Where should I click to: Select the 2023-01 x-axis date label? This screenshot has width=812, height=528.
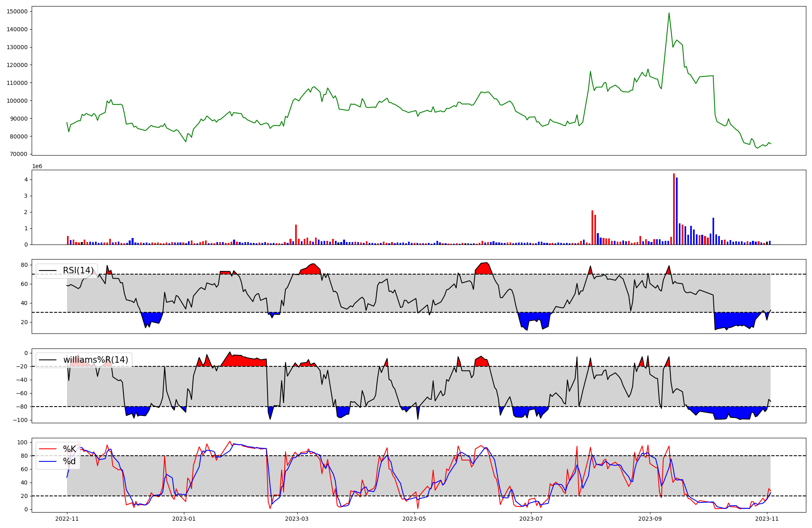184,519
